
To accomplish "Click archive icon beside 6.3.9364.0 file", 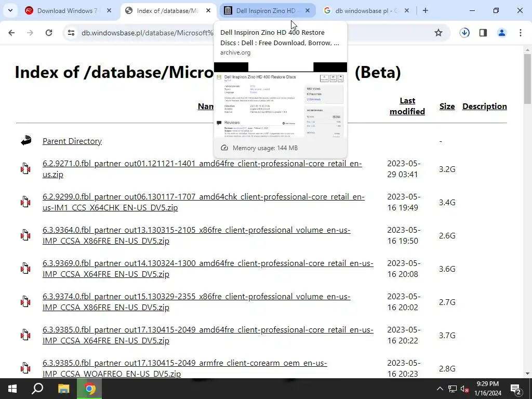I will 25,235.
